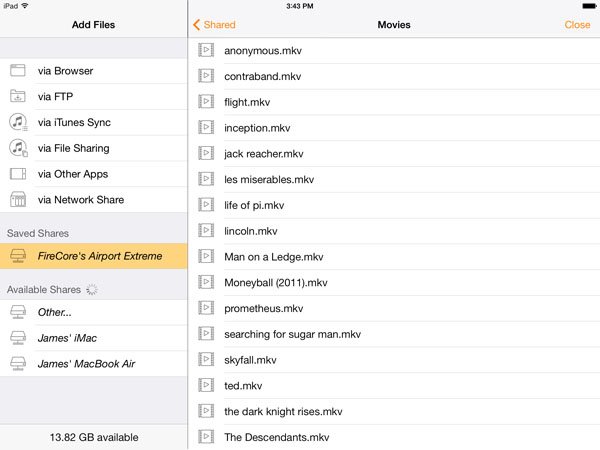
Task: Click the video icon for lincoln.mkv
Action: tap(206, 230)
